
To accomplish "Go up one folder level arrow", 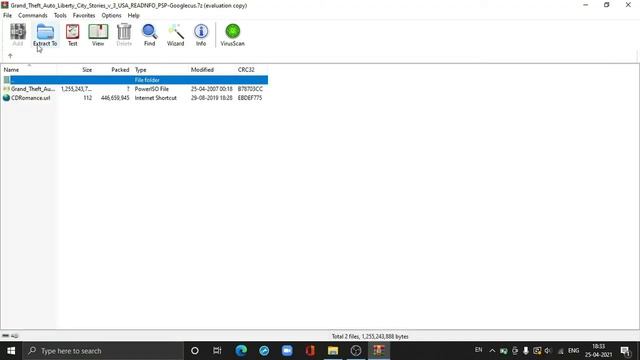I will (10, 56).
